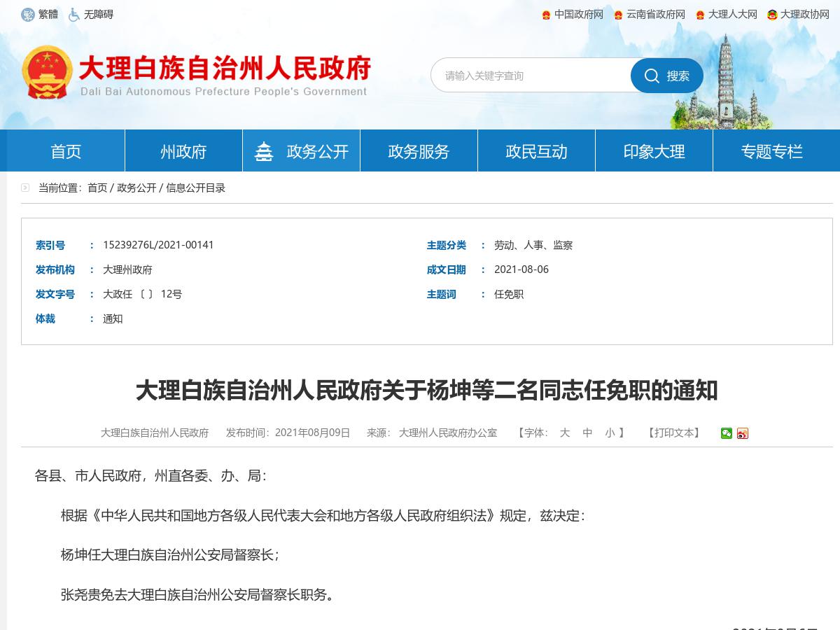Click the 繁 circular icon for traditional Chinese

(x=28, y=14)
